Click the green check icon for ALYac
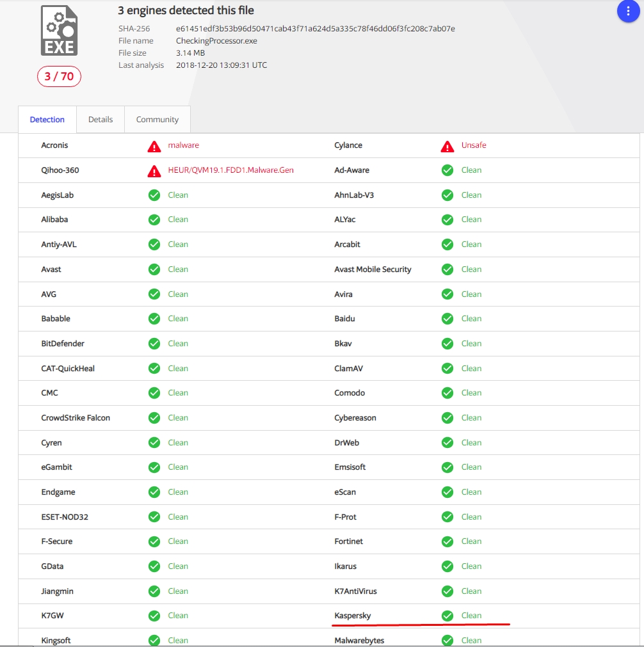Viewport: 644px width, 647px height. point(447,220)
